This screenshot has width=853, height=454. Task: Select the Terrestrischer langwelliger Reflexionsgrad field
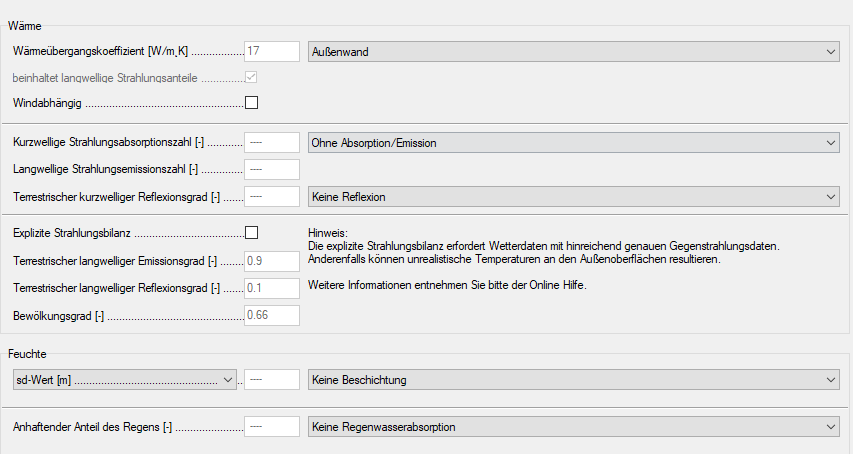coord(272,288)
